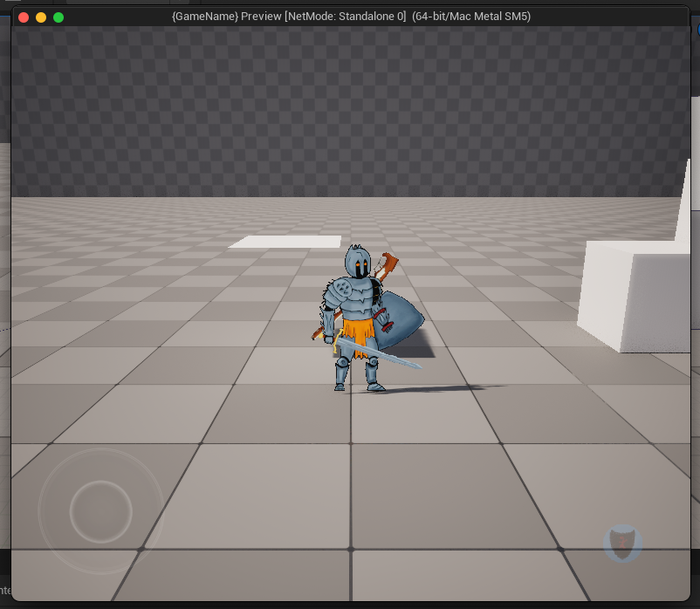The image size is (700, 609).
Task: Click the flat white floor panel
Action: pyautogui.click(x=285, y=242)
